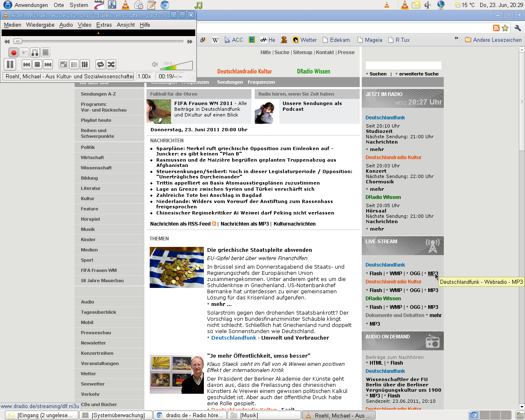Bookmark this page with the star icon

point(505,28)
